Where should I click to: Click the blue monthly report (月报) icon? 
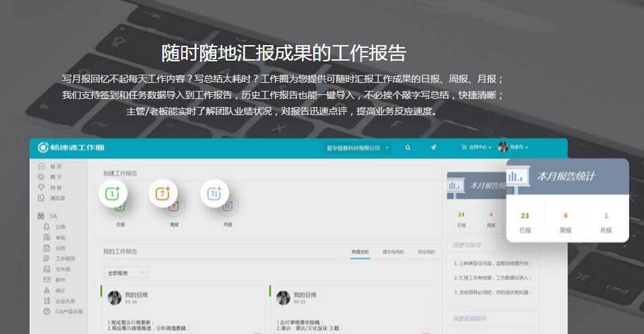click(215, 194)
